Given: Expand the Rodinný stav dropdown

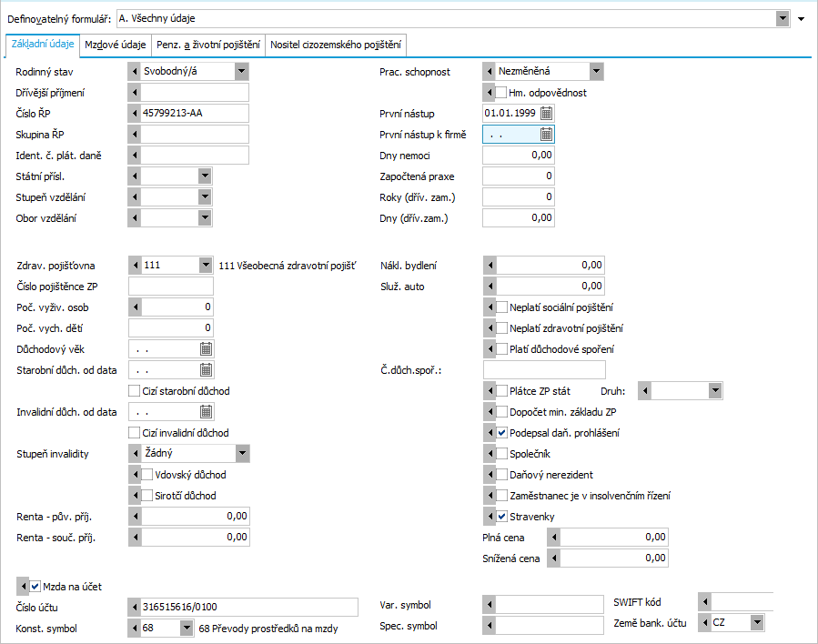Looking at the screenshot, I should [x=241, y=71].
